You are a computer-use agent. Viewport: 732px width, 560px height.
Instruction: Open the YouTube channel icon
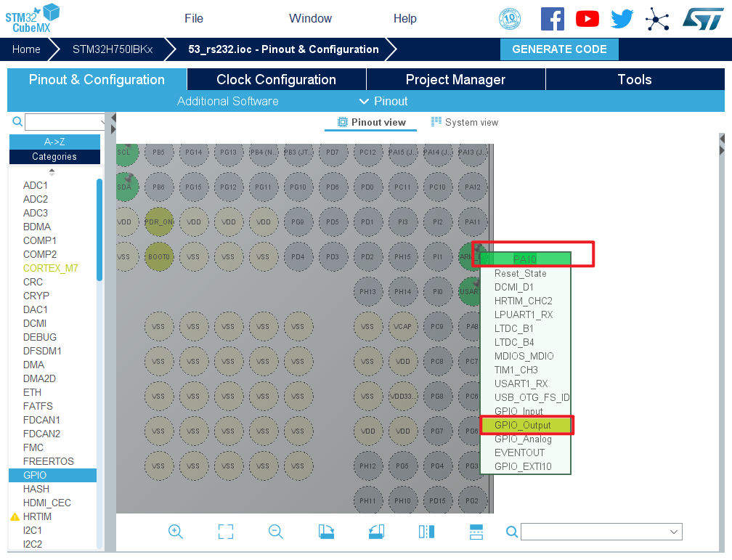click(587, 19)
